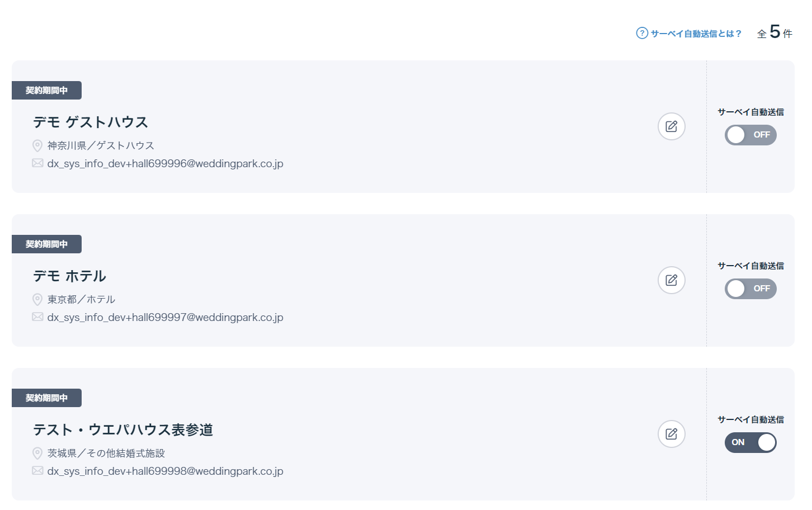Turn on survey auto-send for デモ ホテル

tap(750, 289)
